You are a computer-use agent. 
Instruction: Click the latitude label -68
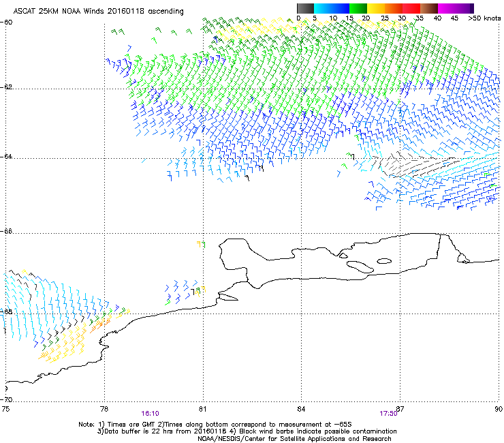7,311
